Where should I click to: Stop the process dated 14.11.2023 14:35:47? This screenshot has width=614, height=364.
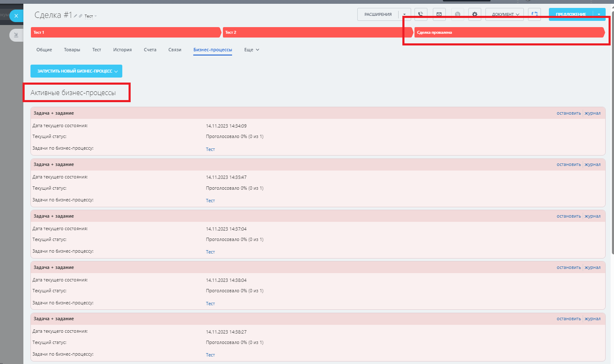pyautogui.click(x=569, y=165)
